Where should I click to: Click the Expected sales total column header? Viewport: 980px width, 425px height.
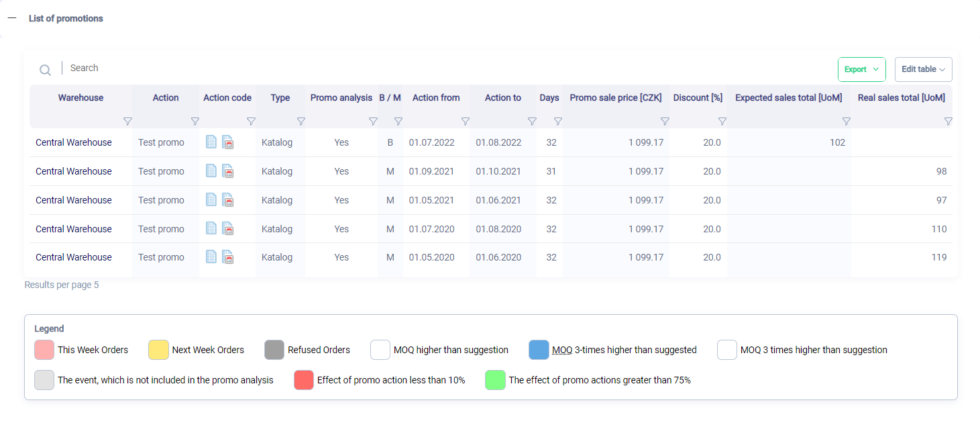pyautogui.click(x=788, y=98)
